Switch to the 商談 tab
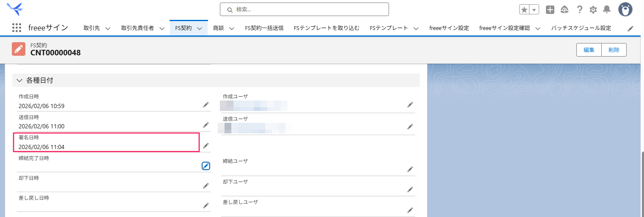The width and height of the screenshot is (644, 217). (x=219, y=28)
